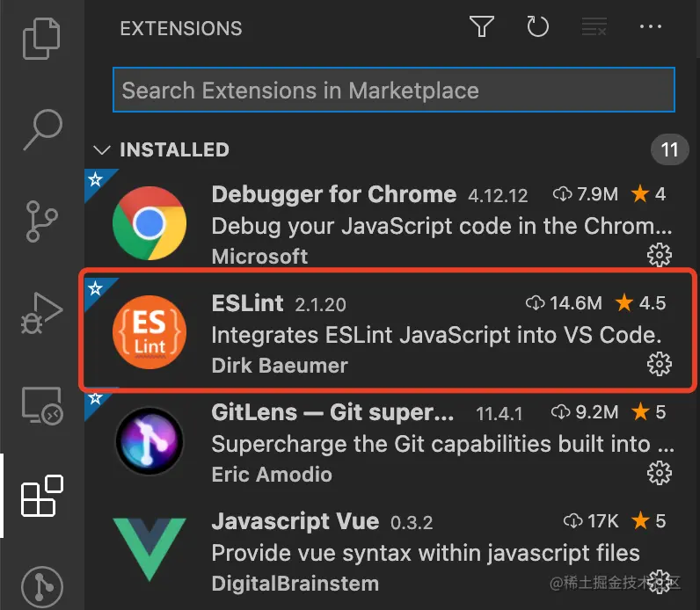Click publisher name Microsoft
The height and width of the screenshot is (610, 700).
(x=259, y=257)
